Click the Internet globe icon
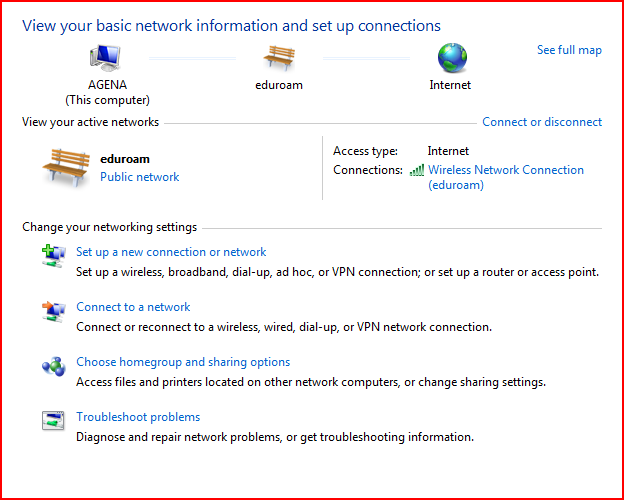The image size is (624, 500). click(x=450, y=58)
